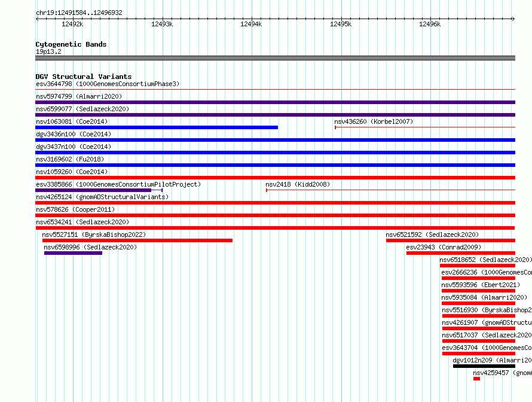The width and height of the screenshot is (532, 402).
Task: Open the nsv6521592 (Sedlazeck2020) label
Action: point(432,234)
